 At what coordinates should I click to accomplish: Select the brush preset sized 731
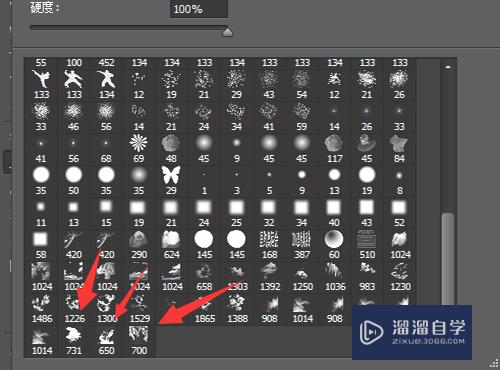(73, 335)
